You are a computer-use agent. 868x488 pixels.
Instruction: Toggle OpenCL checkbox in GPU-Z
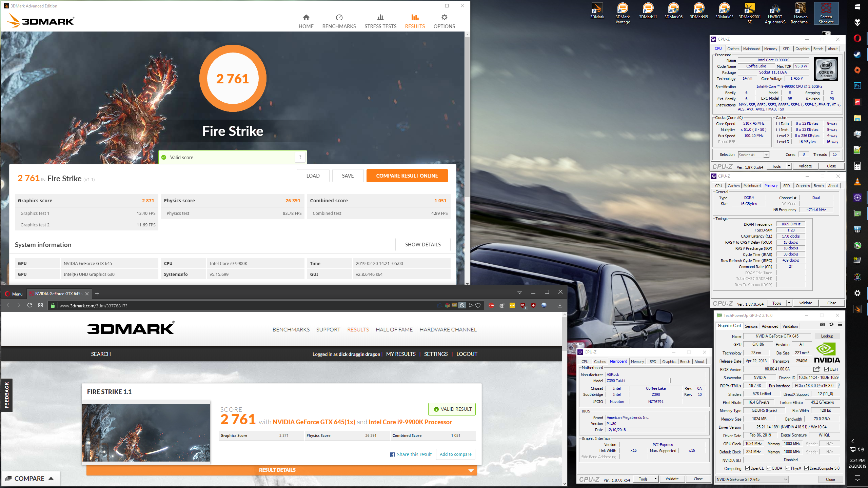click(747, 468)
